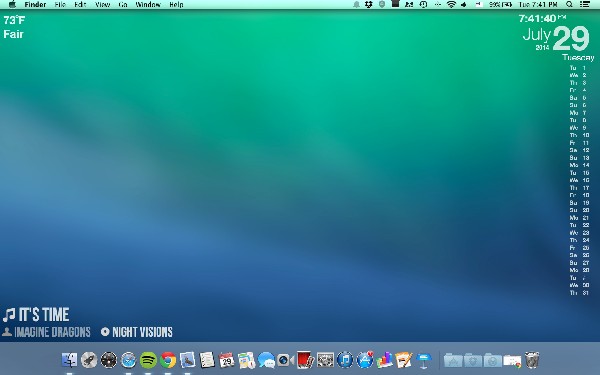Click the "Fair" weather condition text
Image resolution: width=600 pixels, height=375 pixels.
coord(13,34)
